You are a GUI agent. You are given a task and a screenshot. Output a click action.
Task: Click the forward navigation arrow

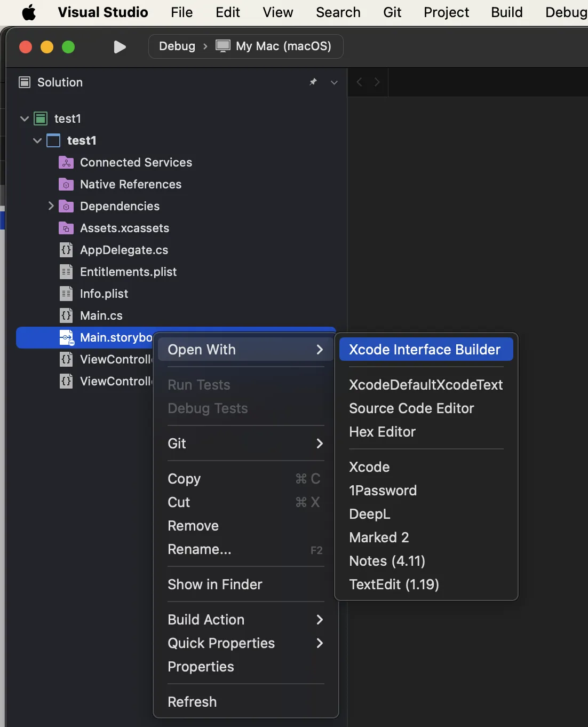[377, 82]
